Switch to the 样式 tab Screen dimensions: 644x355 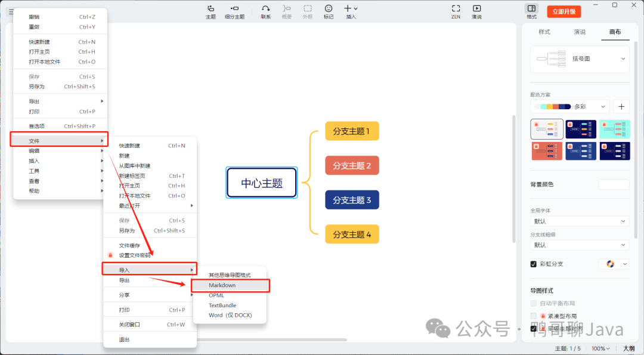coord(544,32)
